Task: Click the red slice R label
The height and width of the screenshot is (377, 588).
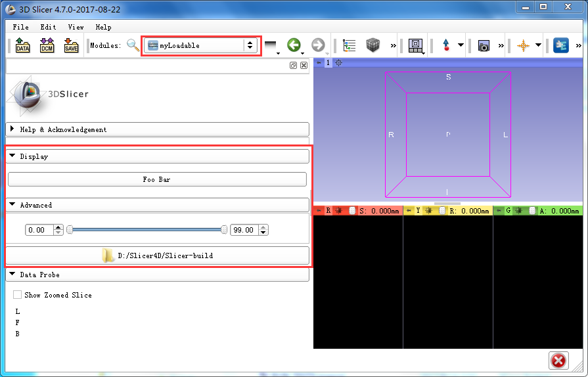Action: click(328, 211)
